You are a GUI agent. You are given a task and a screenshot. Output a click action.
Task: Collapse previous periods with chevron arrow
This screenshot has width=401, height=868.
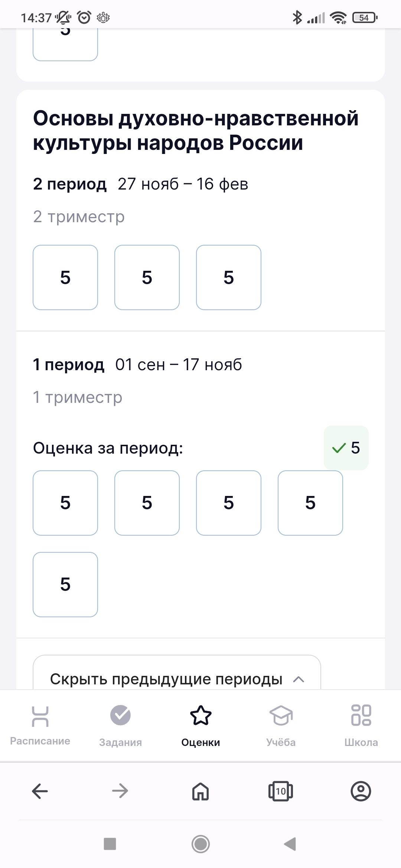(x=299, y=680)
